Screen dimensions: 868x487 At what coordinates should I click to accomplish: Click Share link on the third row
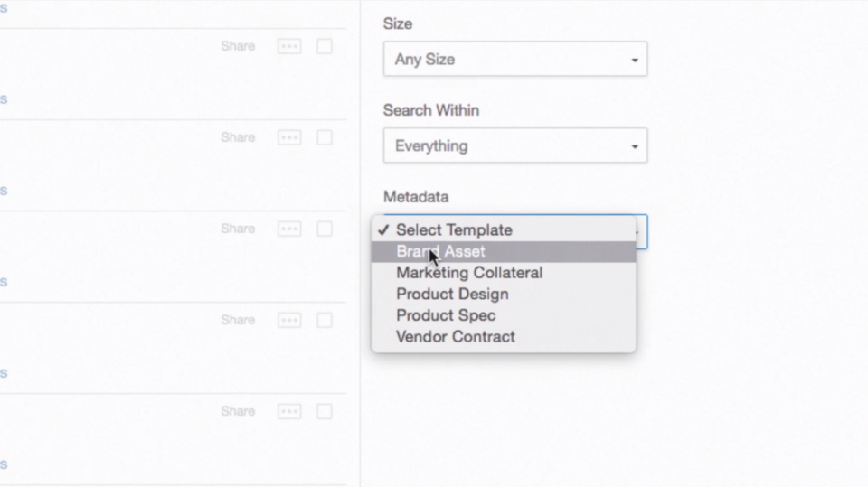pyautogui.click(x=238, y=229)
